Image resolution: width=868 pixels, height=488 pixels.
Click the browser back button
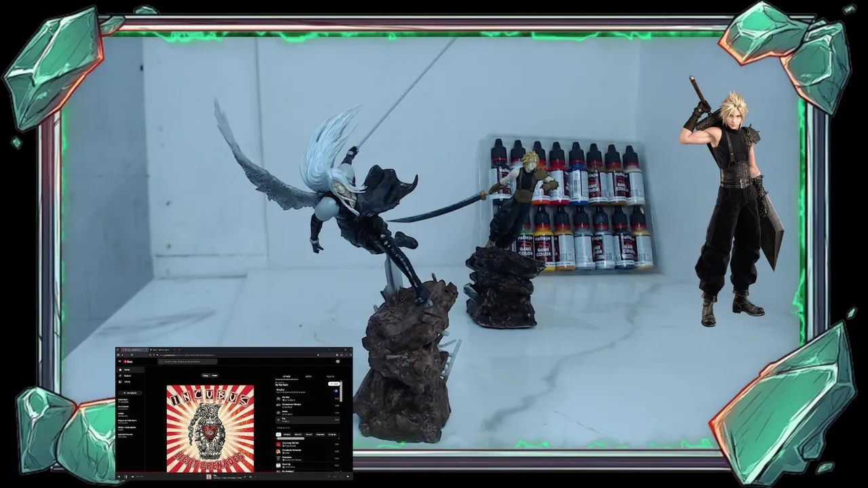[x=123, y=355]
